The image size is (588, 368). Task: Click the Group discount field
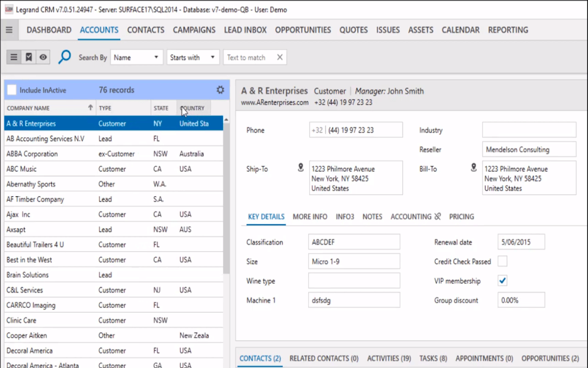[x=521, y=300]
